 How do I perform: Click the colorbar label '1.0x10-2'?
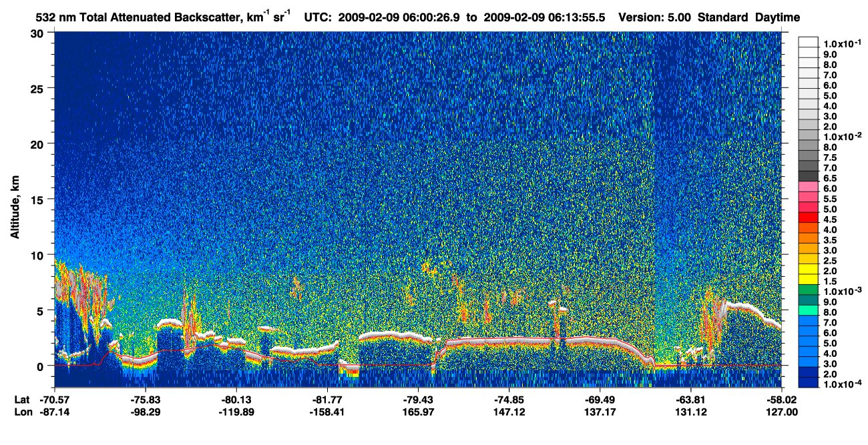tap(843, 136)
